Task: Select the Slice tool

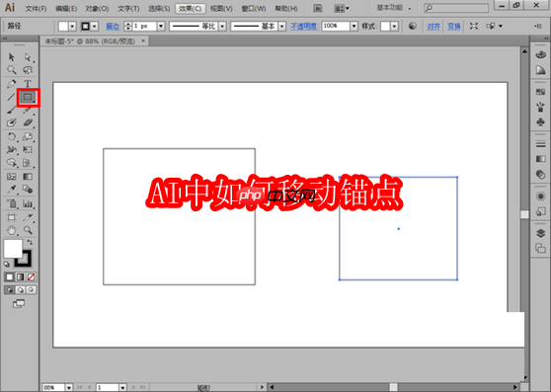Action: pyautogui.click(x=28, y=217)
